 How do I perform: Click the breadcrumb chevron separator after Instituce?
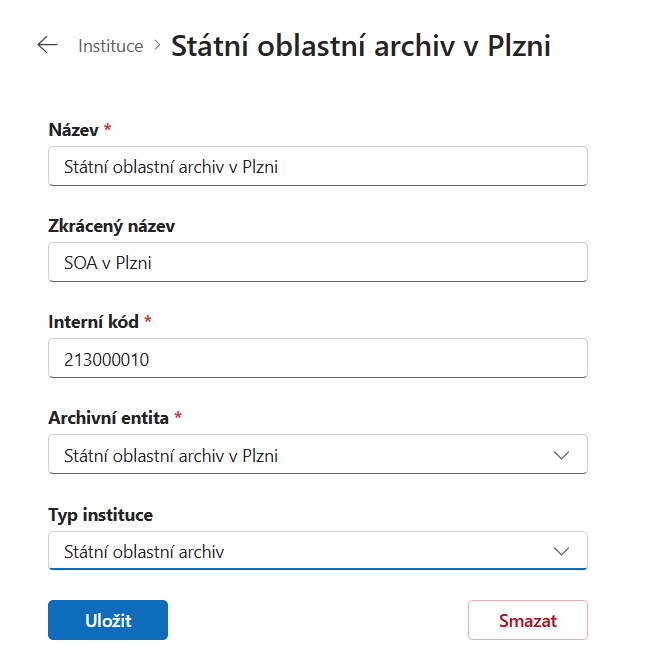coord(157,45)
